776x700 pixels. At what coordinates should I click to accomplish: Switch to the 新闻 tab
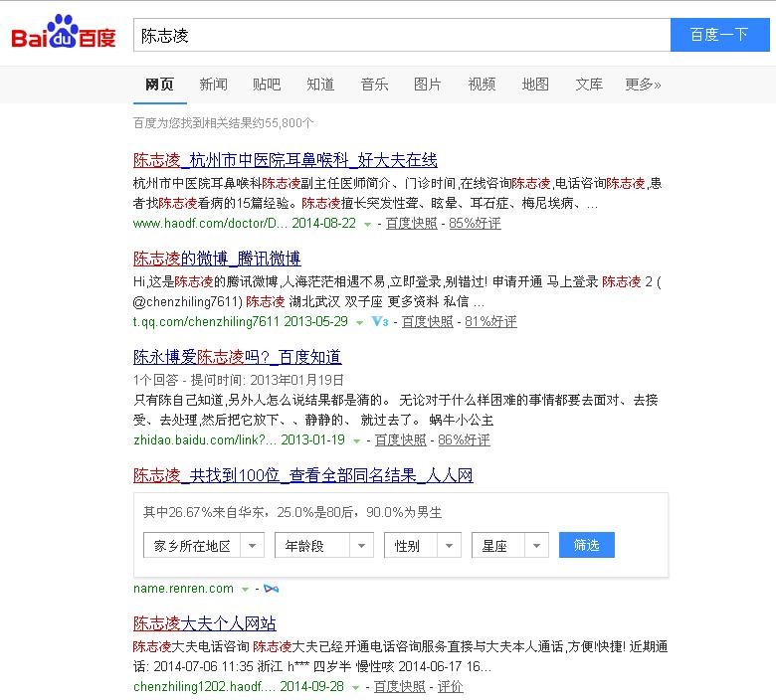tap(213, 85)
